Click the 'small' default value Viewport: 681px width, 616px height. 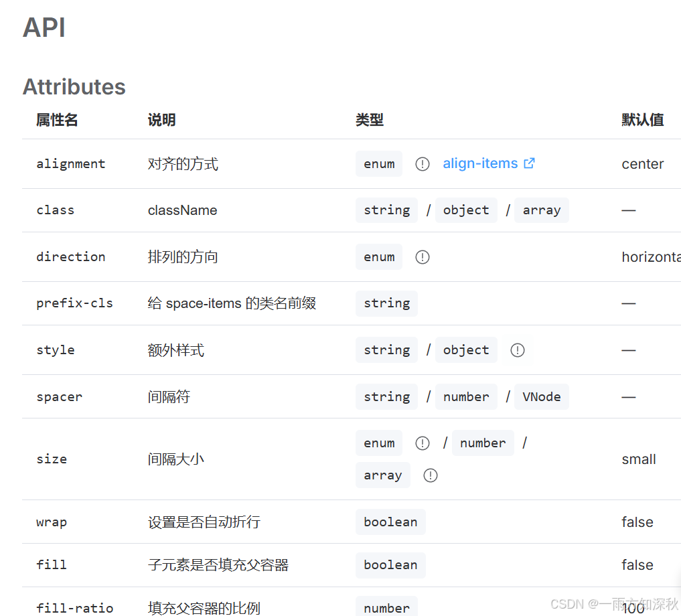point(638,459)
